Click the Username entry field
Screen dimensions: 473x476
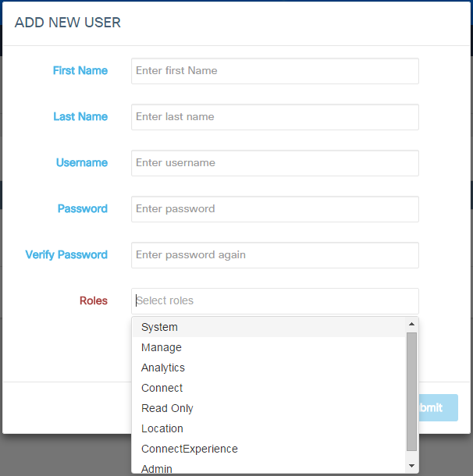click(x=275, y=162)
